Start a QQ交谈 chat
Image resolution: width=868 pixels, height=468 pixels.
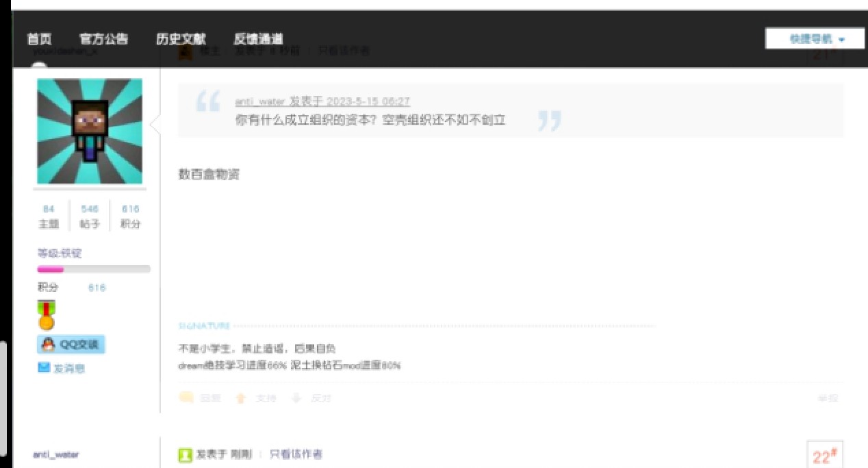[x=71, y=345]
